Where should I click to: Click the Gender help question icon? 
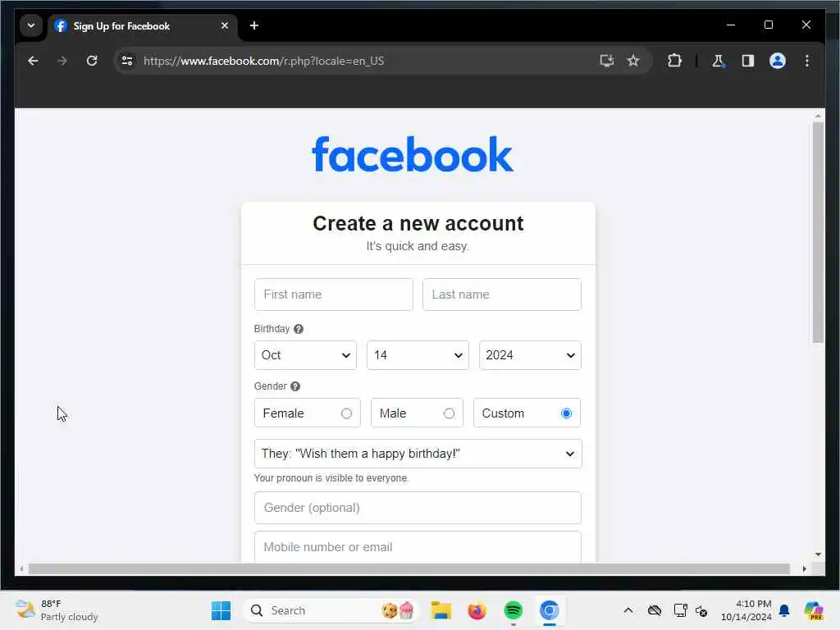click(x=295, y=386)
